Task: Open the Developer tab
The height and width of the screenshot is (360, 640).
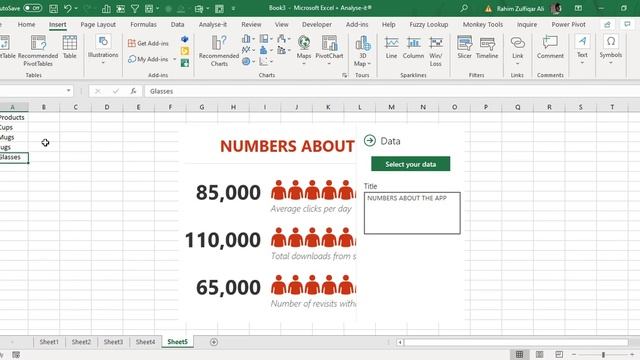Action: click(x=317, y=24)
